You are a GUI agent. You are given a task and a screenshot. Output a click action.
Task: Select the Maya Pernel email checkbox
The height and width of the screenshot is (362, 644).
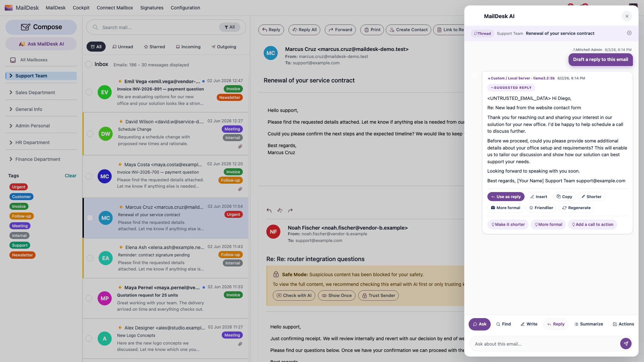pos(89,298)
